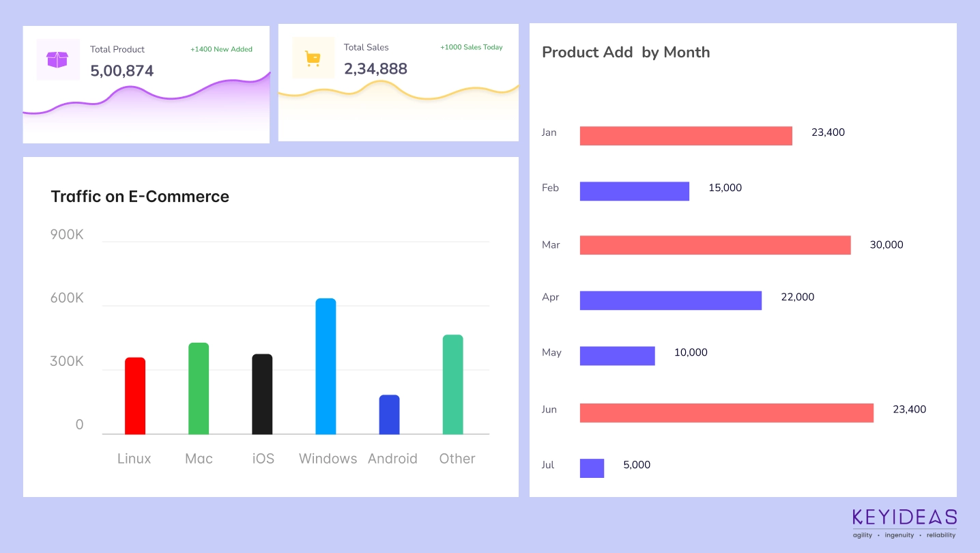The image size is (980, 553).
Task: Select the teal Other traffic bar
Action: click(452, 384)
